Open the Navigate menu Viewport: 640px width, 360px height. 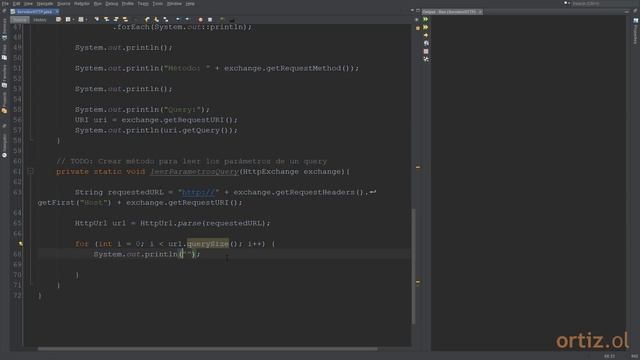[x=45, y=4]
